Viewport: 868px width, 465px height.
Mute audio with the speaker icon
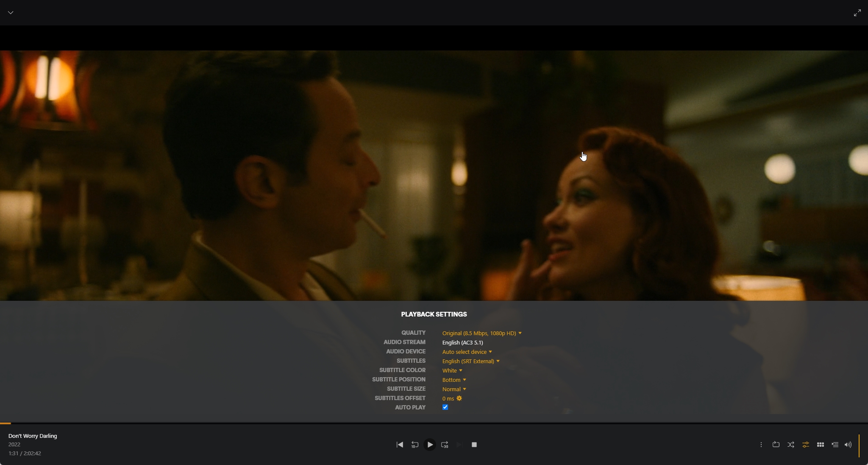click(848, 445)
